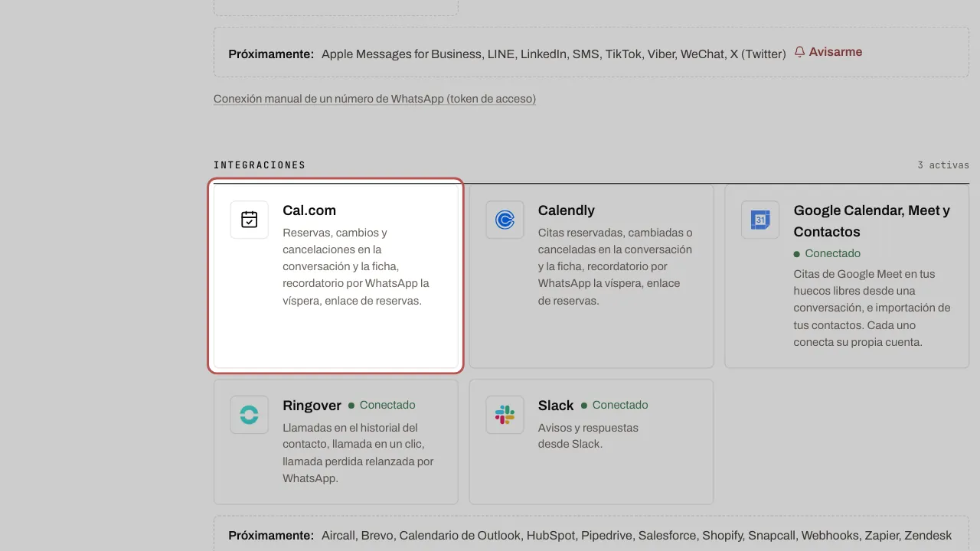Click the Calendly description starting 'Citas reservadas'
Viewport: 980px width, 551px height.
(x=615, y=266)
